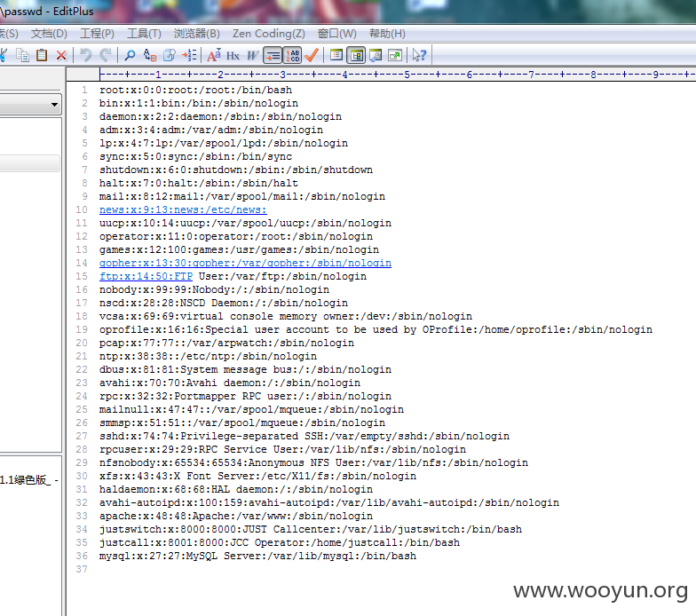Click the Go to Line icon
Viewport: 696px width, 616px height.
coord(190,55)
